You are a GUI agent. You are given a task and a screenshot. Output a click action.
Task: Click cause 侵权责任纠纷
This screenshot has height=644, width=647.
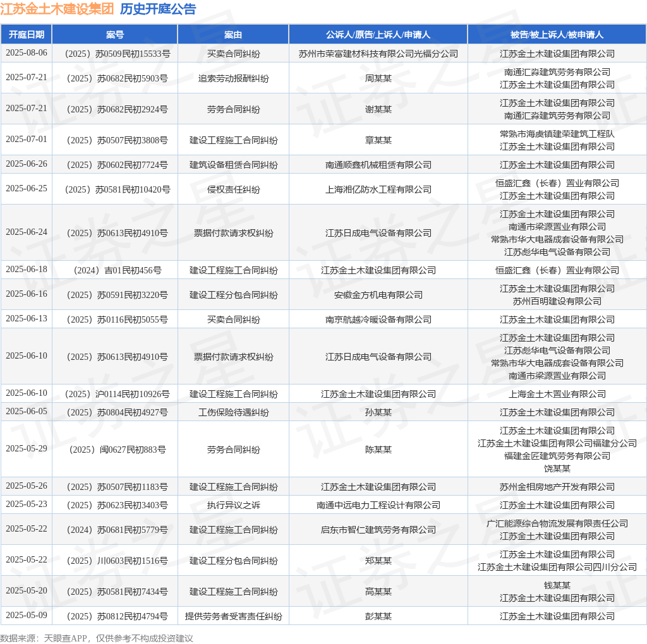(233, 189)
